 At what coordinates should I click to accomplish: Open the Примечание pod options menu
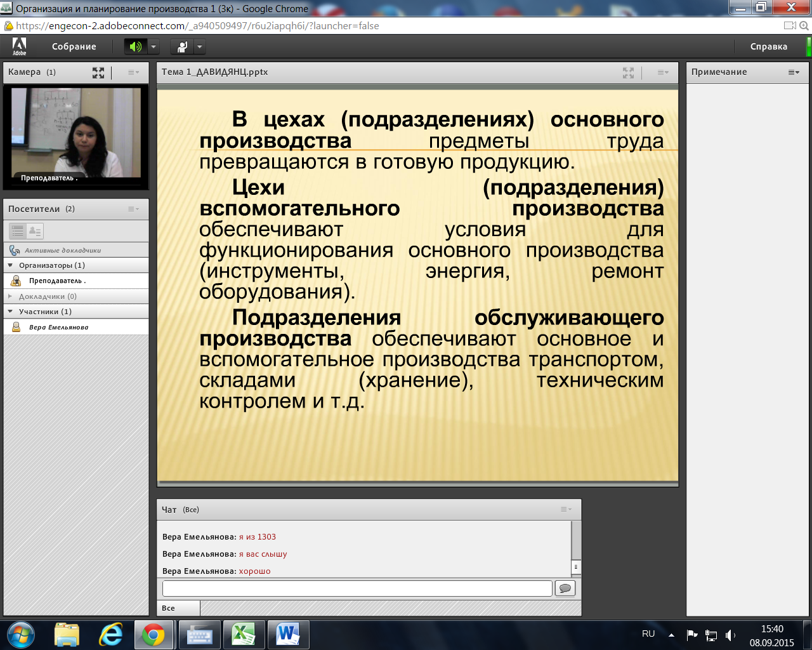[x=794, y=72]
